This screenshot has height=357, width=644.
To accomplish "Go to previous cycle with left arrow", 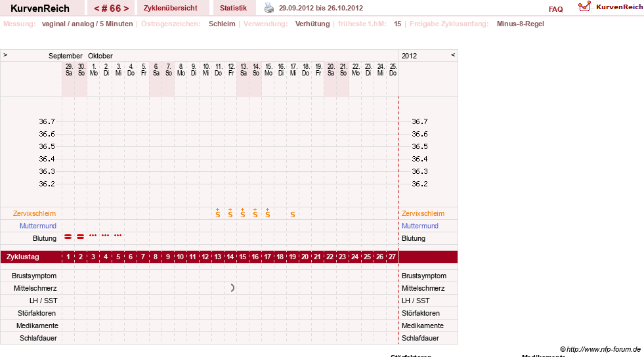I will (97, 9).
